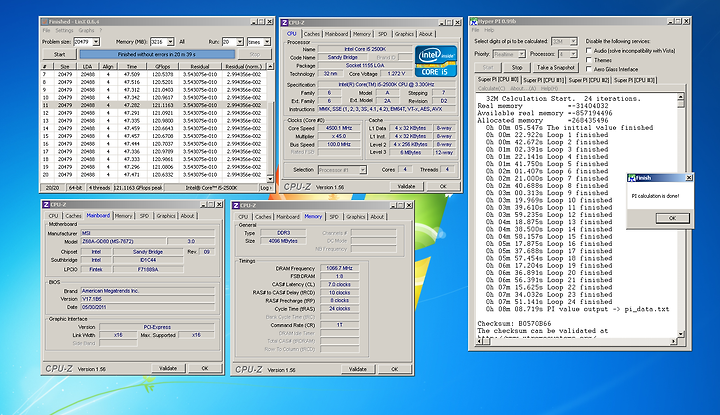Open the Run count dropdown in LinX

(x=239, y=42)
